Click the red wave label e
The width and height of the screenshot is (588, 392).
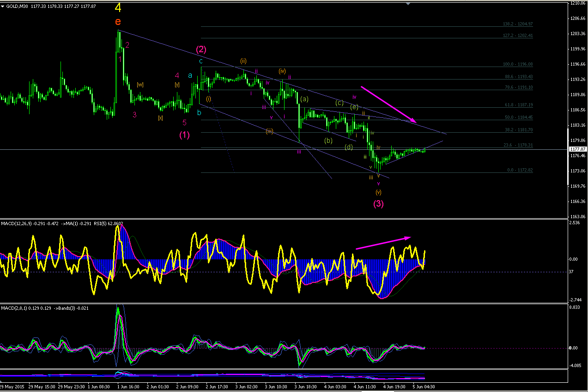tap(118, 21)
